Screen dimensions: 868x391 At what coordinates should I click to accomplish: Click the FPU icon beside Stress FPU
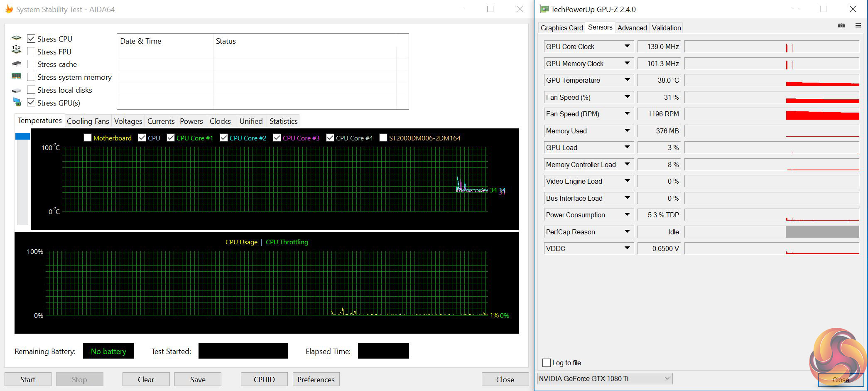tap(16, 50)
